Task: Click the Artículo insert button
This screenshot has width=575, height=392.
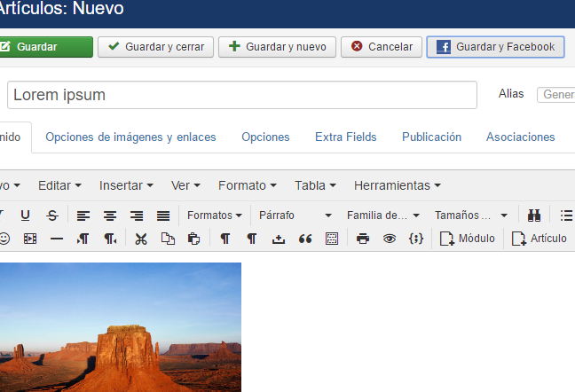Action: (x=540, y=239)
